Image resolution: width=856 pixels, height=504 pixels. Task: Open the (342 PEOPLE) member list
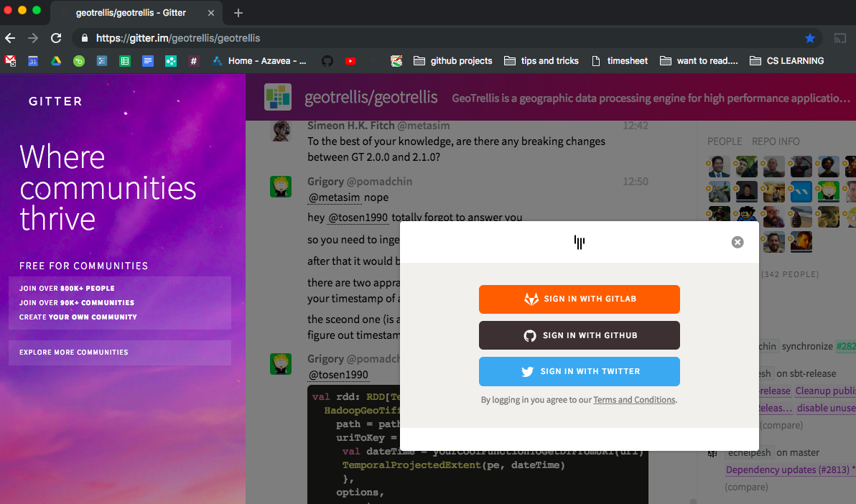[x=790, y=275]
